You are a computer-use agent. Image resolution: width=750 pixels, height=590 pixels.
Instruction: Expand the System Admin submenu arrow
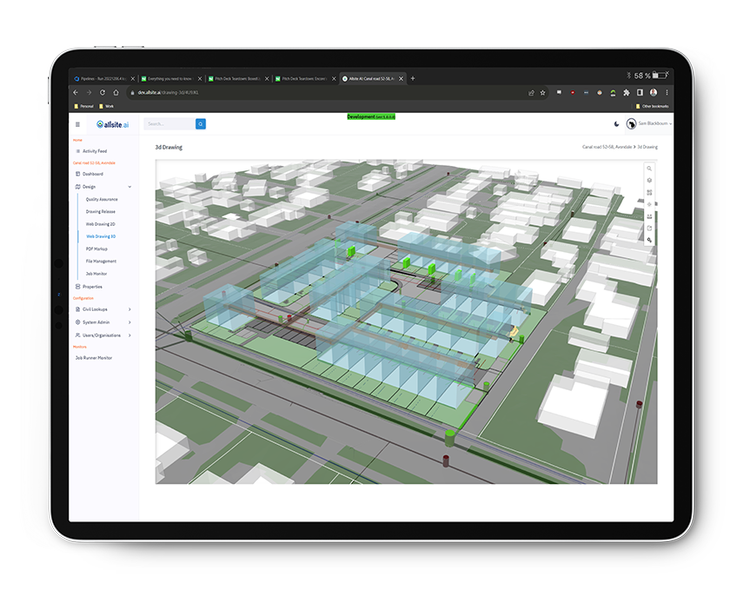pos(130,322)
